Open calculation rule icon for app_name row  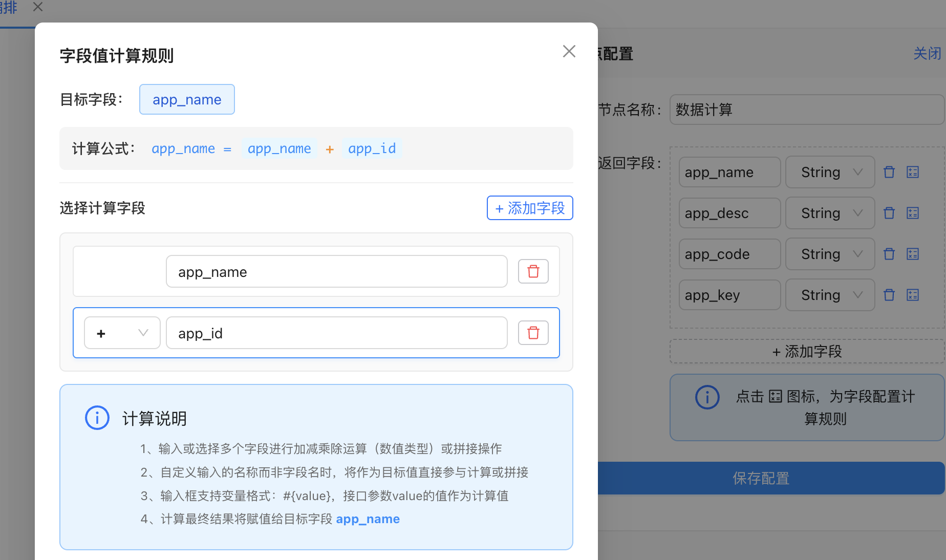(913, 172)
